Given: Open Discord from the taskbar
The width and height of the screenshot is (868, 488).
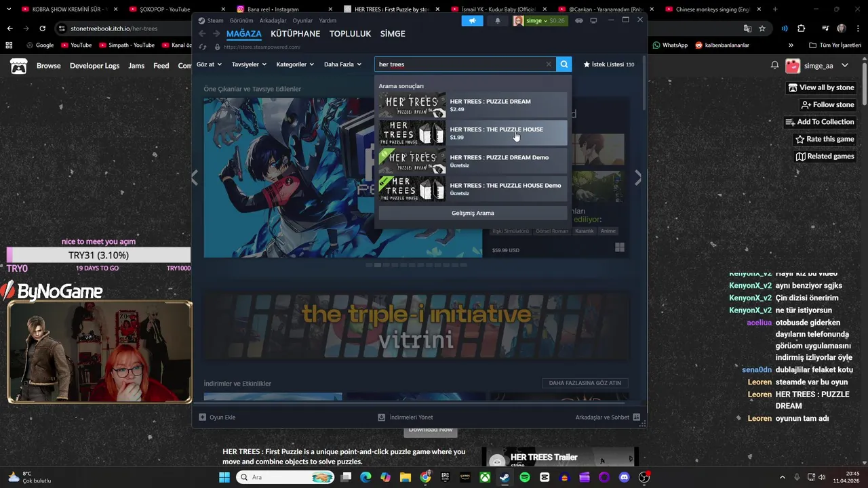Looking at the screenshot, I should [624, 477].
